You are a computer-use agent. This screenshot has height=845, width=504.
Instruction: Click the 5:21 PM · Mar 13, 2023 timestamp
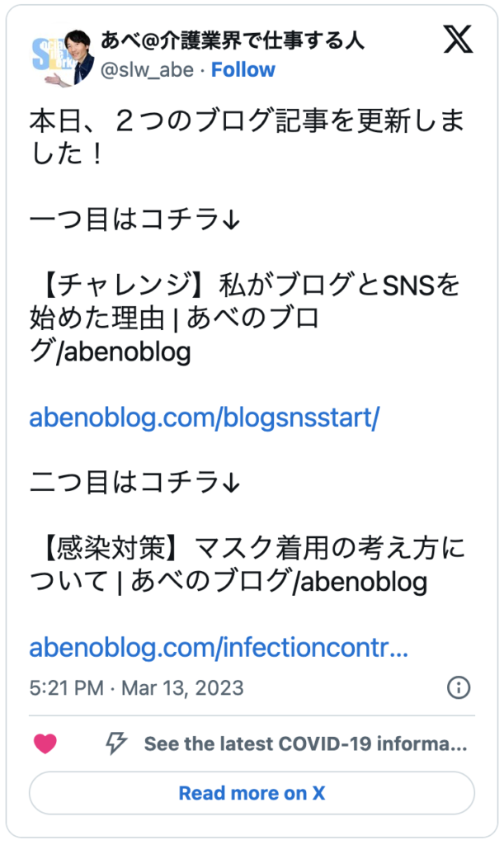pyautogui.click(x=136, y=687)
